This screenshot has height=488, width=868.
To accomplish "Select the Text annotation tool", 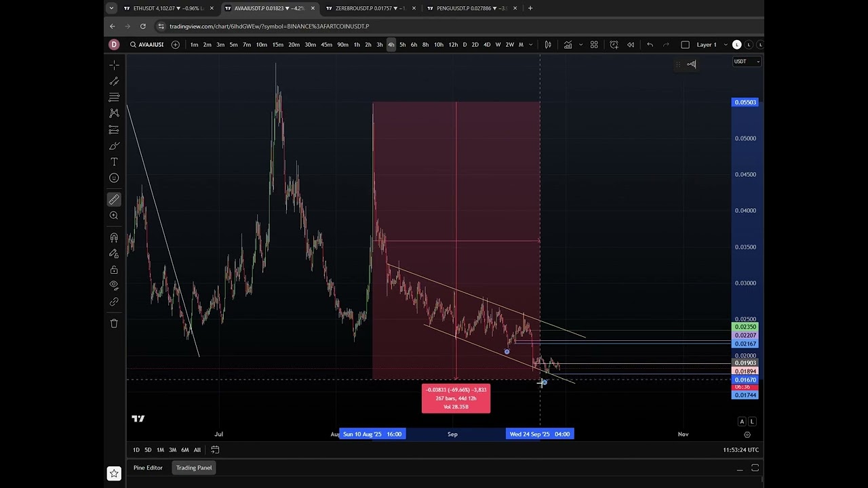I will pos(114,162).
